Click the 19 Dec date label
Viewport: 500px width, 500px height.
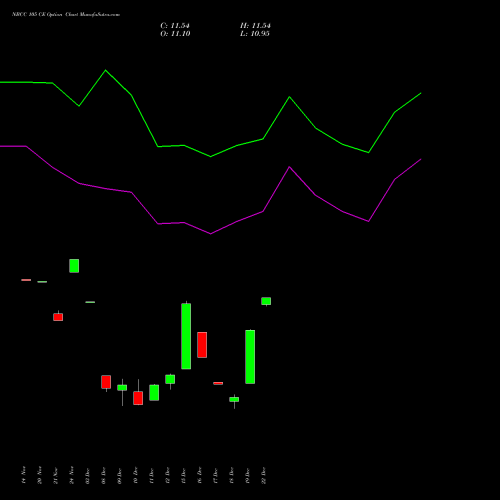click(247, 476)
